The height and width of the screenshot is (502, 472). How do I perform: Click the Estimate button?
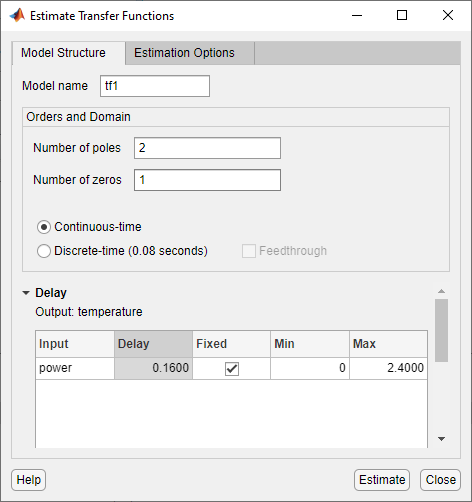click(382, 480)
